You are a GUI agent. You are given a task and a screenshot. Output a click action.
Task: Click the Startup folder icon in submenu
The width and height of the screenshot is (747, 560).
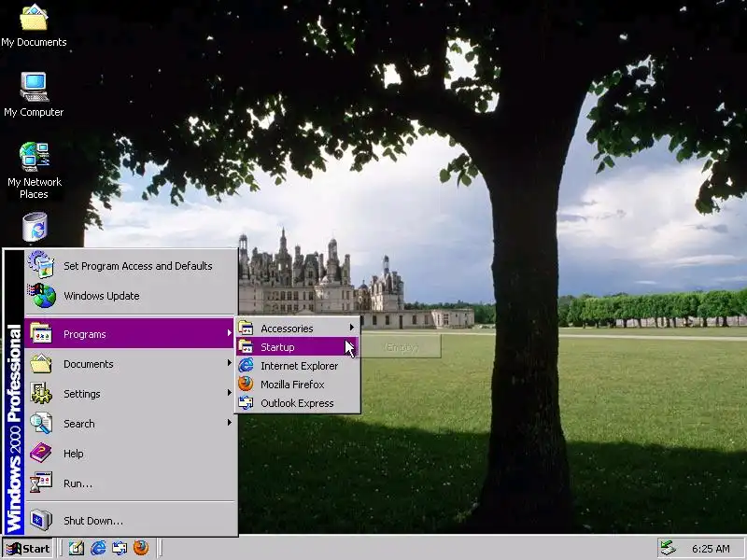tap(246, 346)
